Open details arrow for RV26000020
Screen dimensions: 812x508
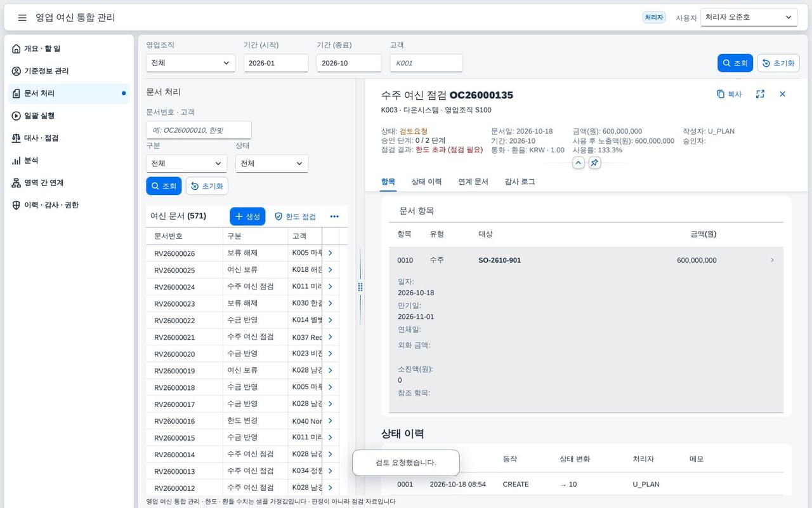click(x=330, y=354)
